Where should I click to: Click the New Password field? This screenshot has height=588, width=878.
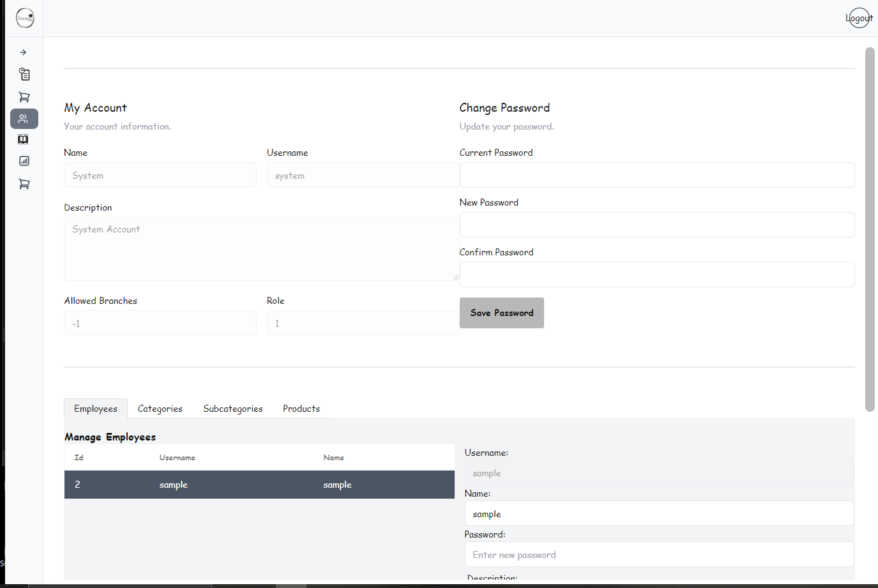point(656,225)
